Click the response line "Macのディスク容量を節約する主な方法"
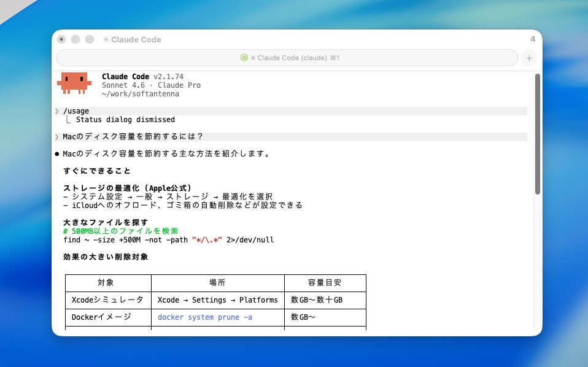The height and width of the screenshot is (367, 588). click(x=166, y=153)
